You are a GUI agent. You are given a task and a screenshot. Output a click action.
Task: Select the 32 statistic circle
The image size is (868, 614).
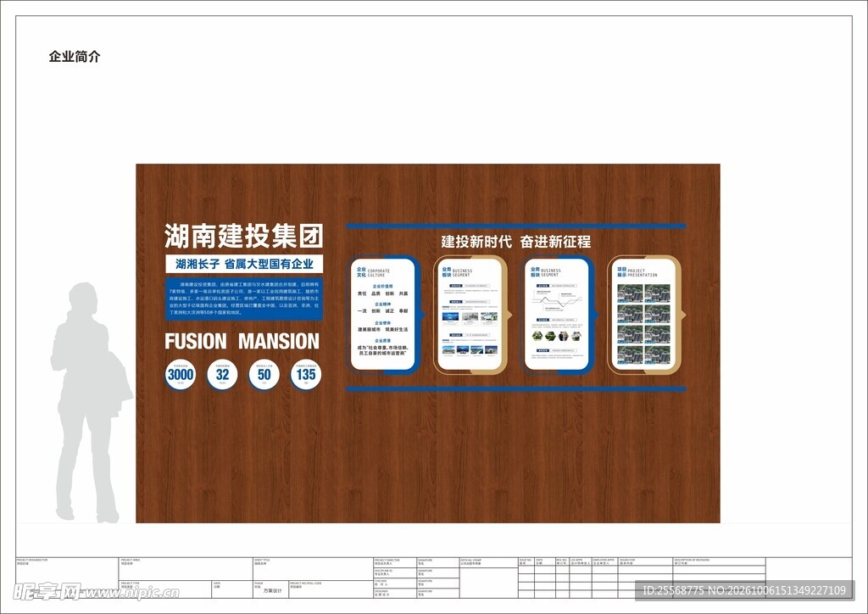222,375
